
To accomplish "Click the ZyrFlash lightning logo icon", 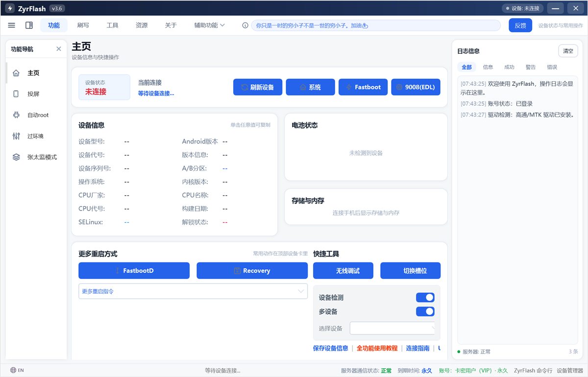I will pyautogui.click(x=10, y=8).
